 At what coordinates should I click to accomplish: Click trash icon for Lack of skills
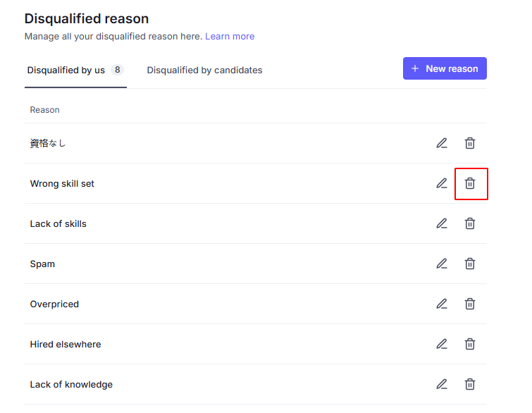click(470, 223)
